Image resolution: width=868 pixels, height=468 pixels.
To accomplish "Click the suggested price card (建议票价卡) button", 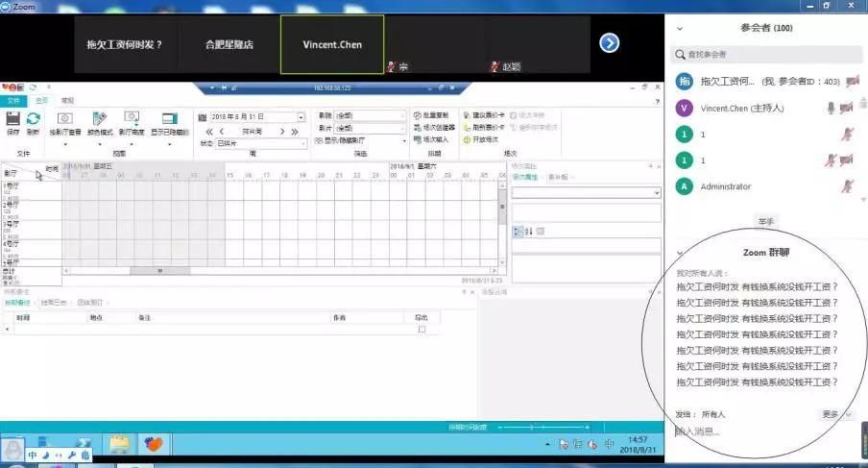I will point(484,115).
